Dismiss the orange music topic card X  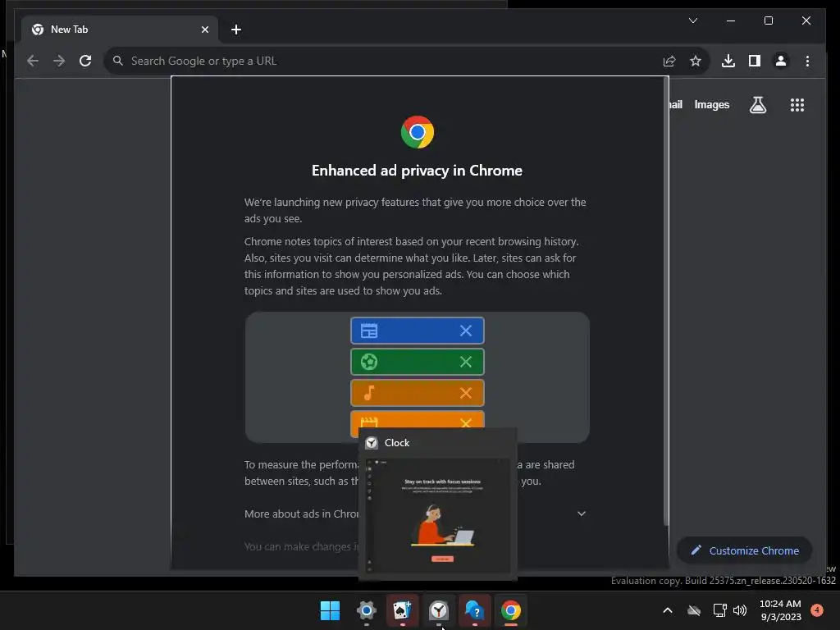click(466, 393)
